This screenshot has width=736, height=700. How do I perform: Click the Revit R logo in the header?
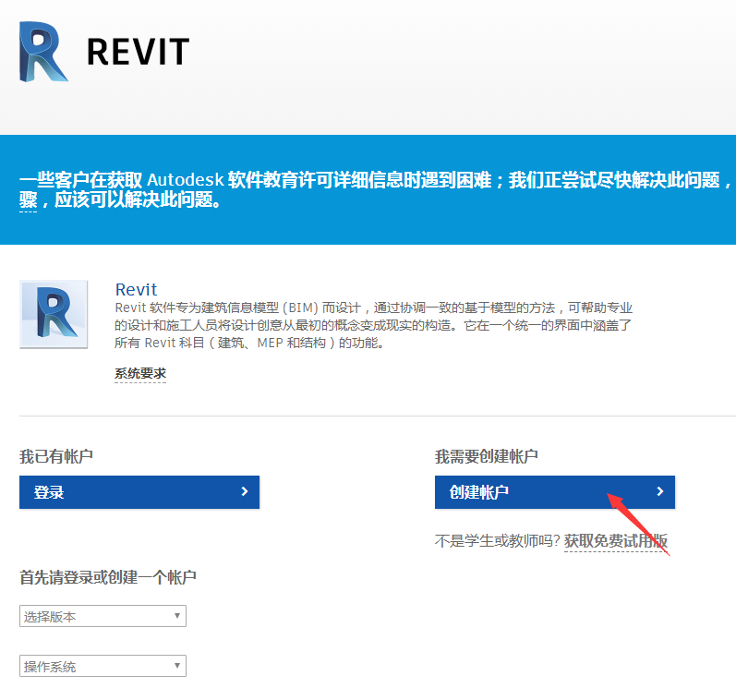click(x=43, y=52)
